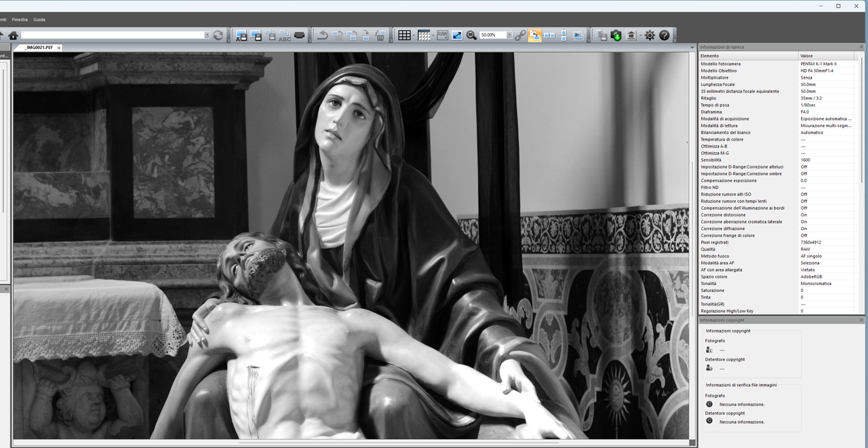This screenshot has width=868, height=448.
Task: Click the Pietà statue image in the viewer
Action: coord(351,244)
